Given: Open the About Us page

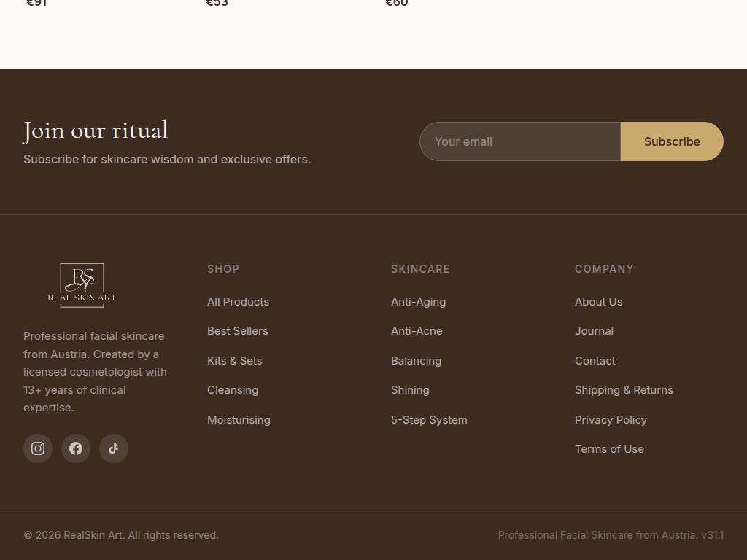Looking at the screenshot, I should 598,301.
